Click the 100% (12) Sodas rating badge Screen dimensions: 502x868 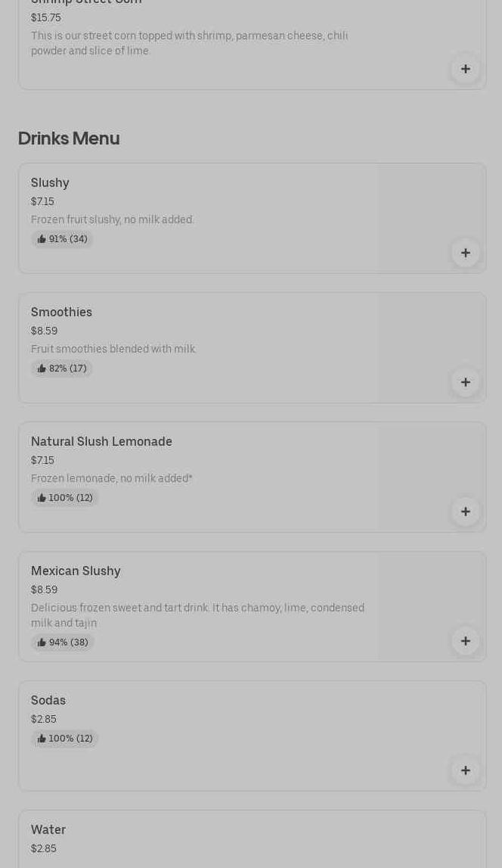coord(65,739)
